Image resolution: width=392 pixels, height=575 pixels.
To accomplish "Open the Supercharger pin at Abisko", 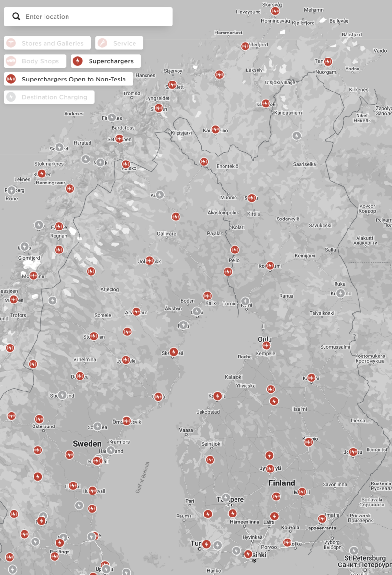I will coord(126,164).
